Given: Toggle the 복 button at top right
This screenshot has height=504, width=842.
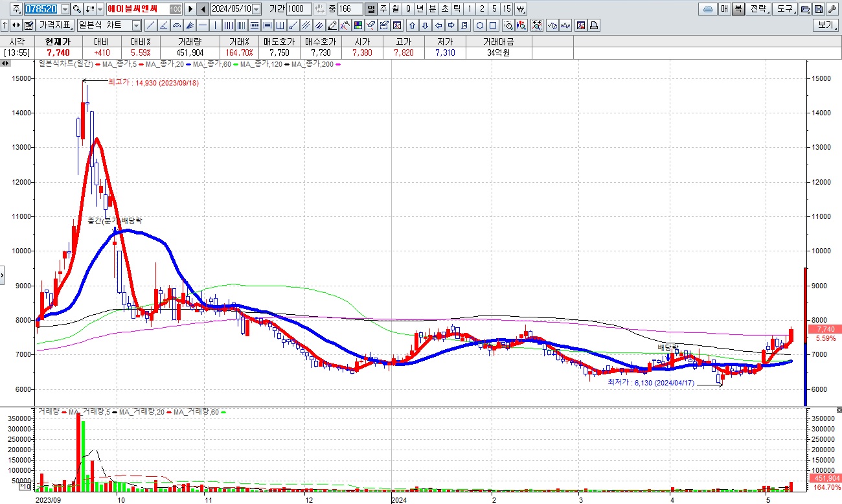Looking at the screenshot, I should 738,9.
